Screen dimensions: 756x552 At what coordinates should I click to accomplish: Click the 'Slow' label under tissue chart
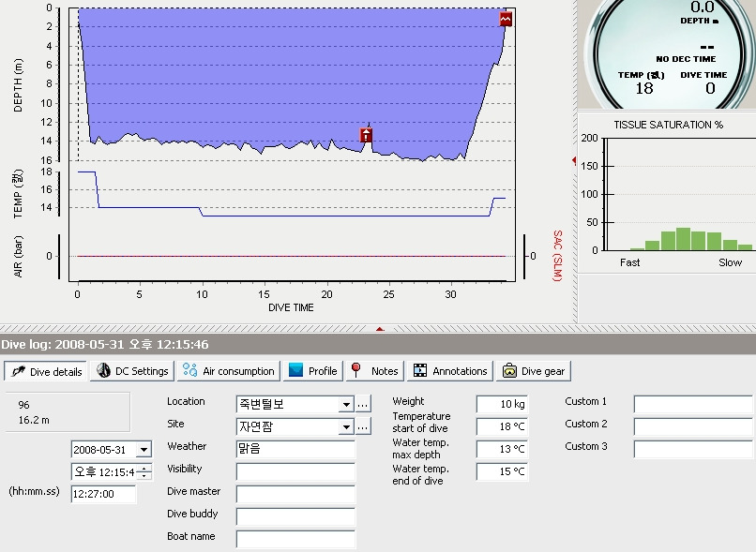(x=730, y=262)
